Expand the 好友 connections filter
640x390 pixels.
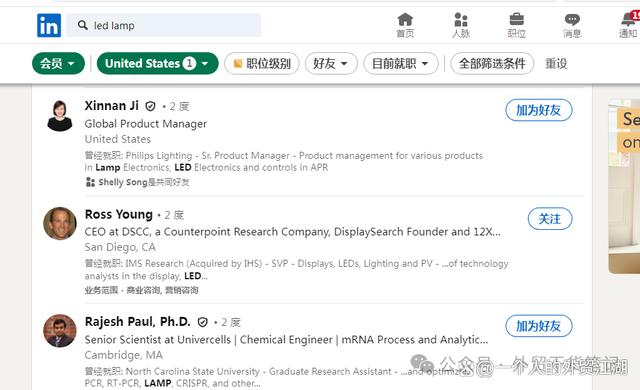tap(331, 63)
